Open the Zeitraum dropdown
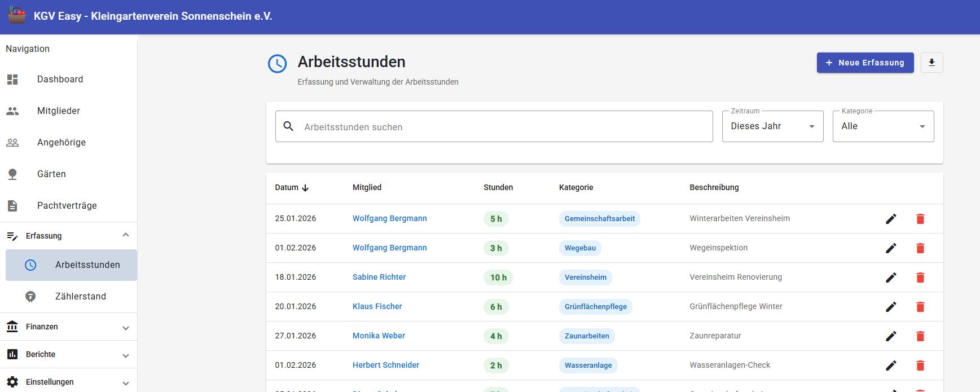The width and height of the screenshot is (980, 392). 772,126
